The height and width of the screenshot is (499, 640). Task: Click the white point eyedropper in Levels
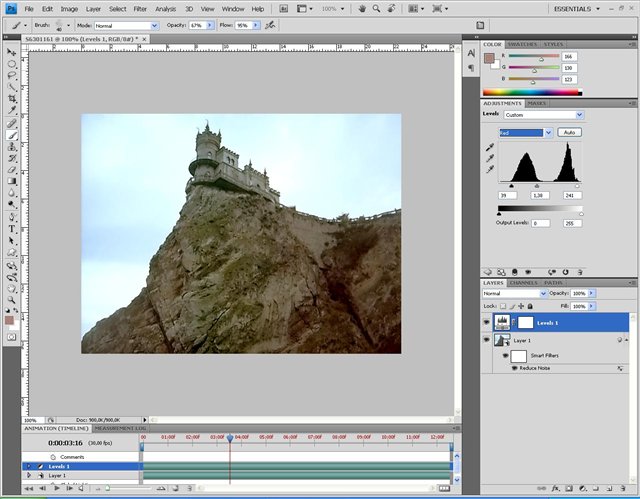click(x=490, y=169)
